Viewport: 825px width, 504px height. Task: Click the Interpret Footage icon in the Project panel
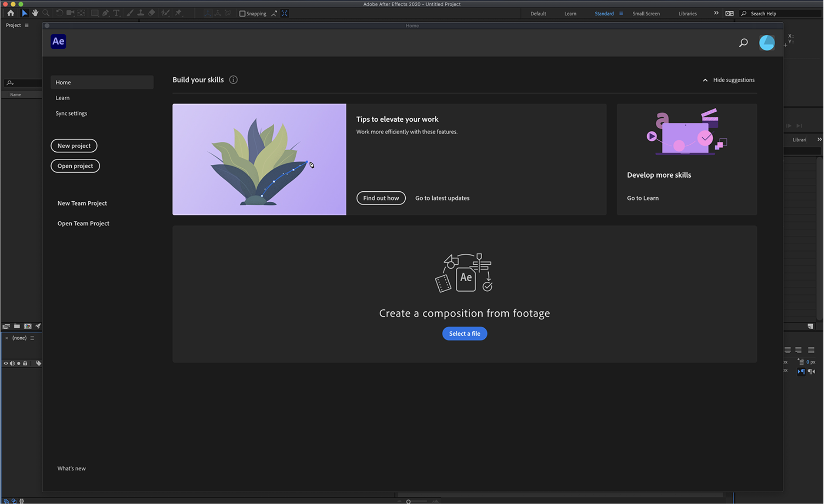6,326
